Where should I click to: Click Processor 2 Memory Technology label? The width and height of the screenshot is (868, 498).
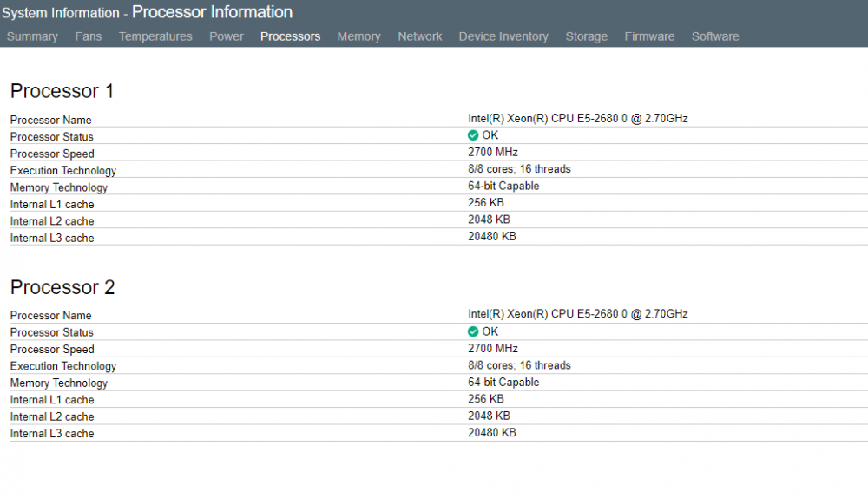(x=59, y=383)
